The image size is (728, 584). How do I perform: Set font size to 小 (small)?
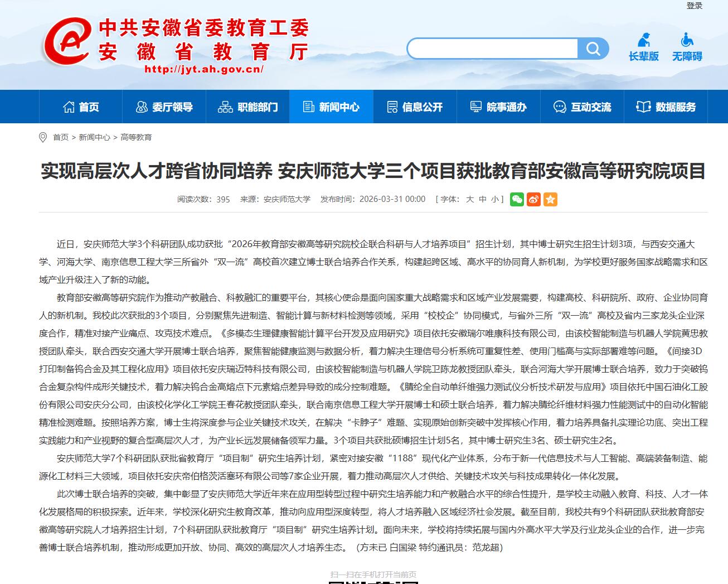pyautogui.click(x=494, y=199)
